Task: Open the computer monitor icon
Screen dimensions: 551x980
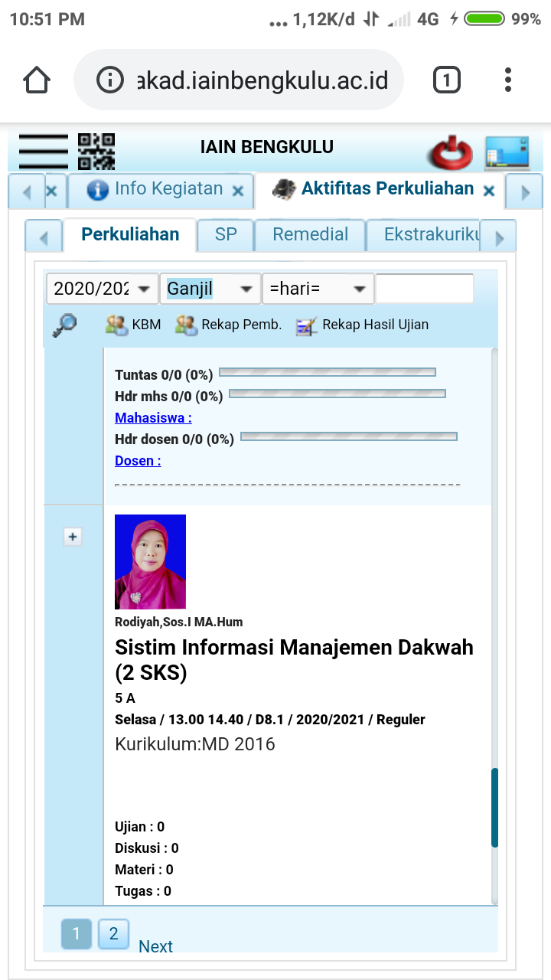Action: tap(507, 152)
